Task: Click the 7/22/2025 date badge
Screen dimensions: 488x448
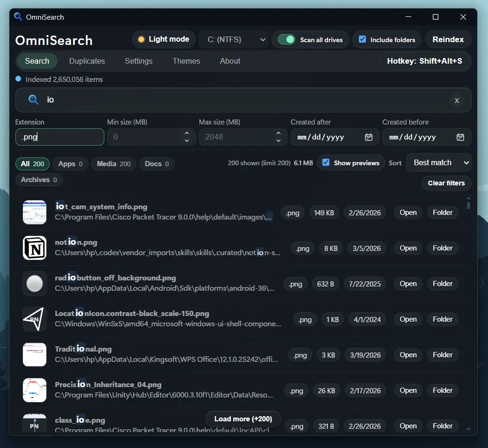Action: click(365, 284)
